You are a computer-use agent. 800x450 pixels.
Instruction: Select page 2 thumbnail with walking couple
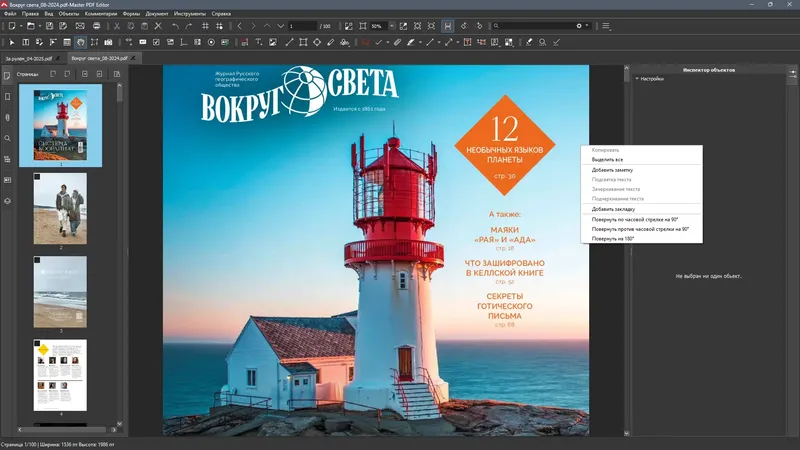60,207
